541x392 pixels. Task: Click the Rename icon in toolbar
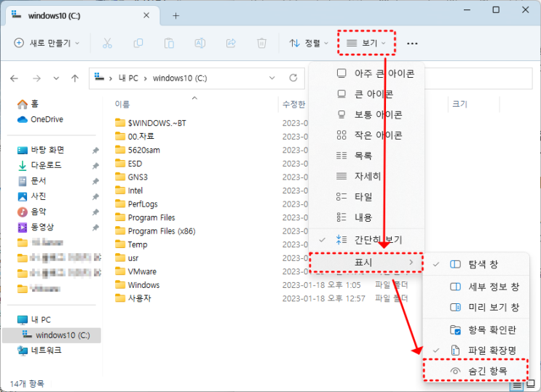click(x=200, y=43)
